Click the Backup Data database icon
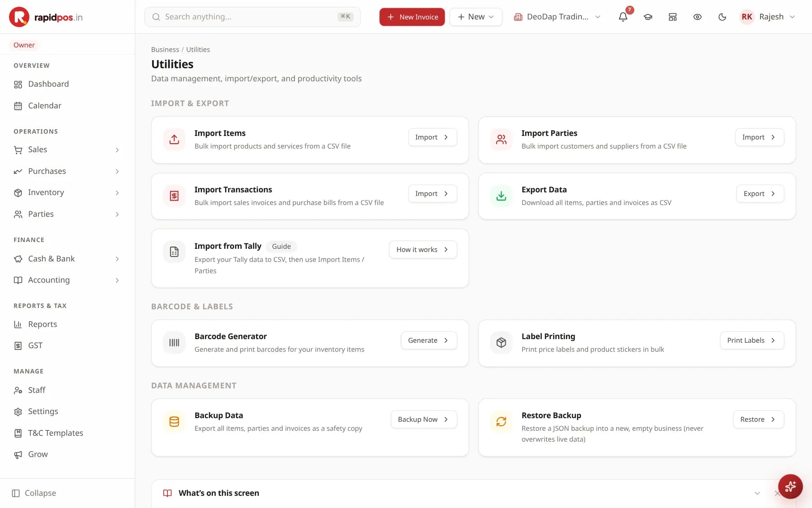This screenshot has width=812, height=508. coord(174,422)
